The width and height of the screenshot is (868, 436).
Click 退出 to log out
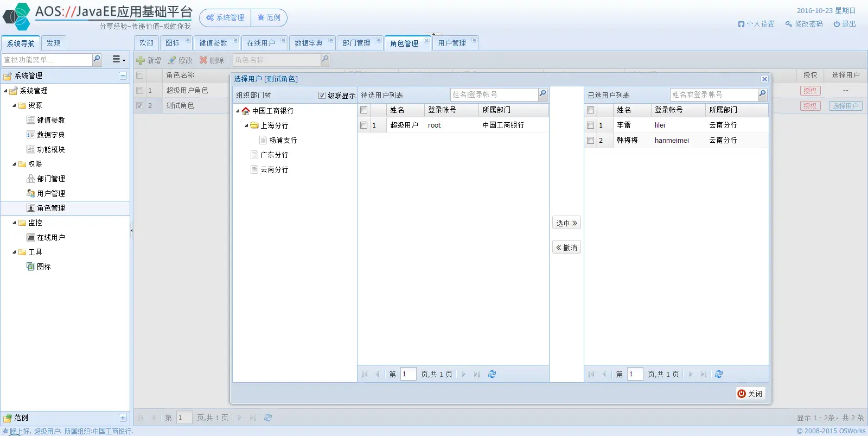[845, 24]
